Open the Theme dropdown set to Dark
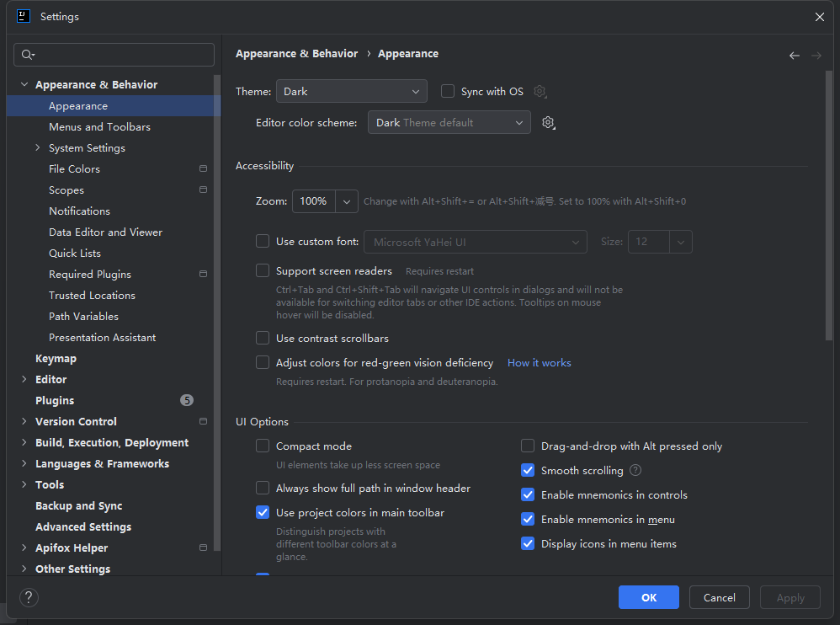This screenshot has height=625, width=840. click(x=352, y=91)
